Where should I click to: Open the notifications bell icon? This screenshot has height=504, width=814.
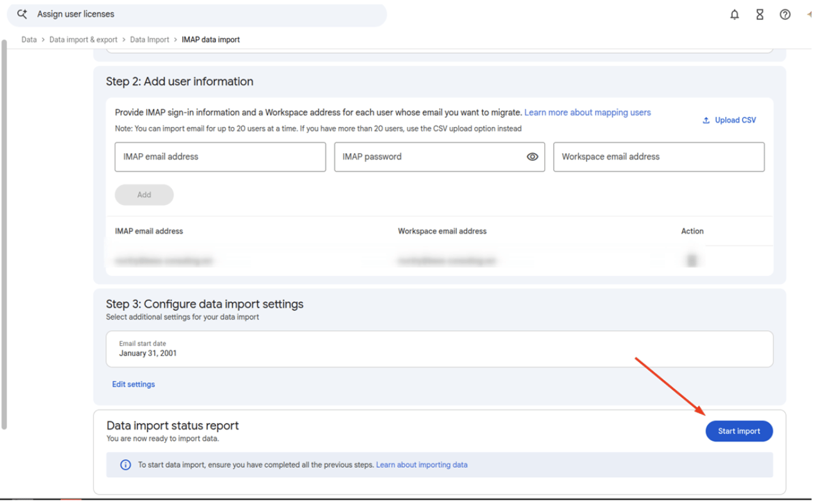pos(735,14)
